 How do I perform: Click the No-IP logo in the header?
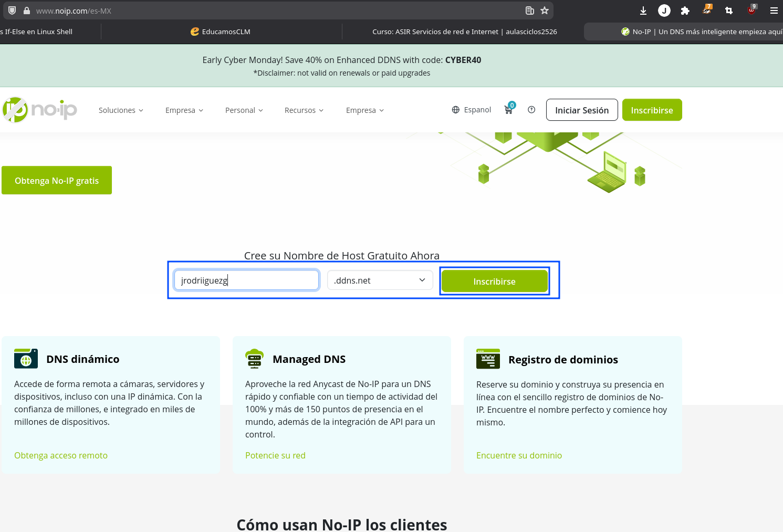click(x=40, y=110)
